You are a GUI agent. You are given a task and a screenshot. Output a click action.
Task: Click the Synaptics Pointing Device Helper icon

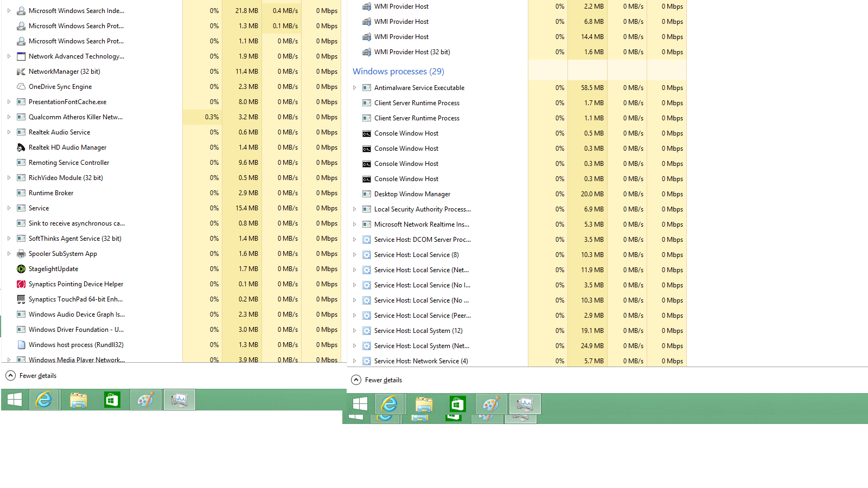21,284
